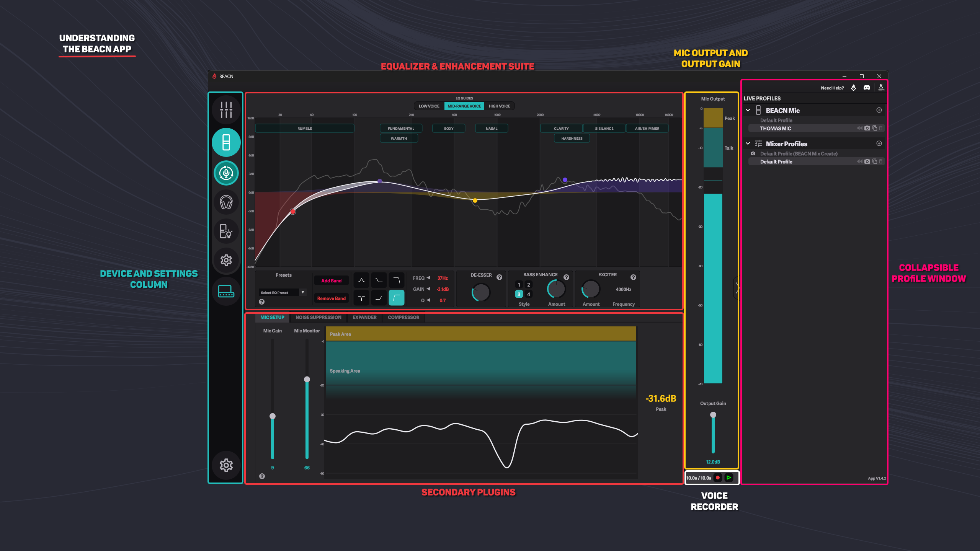Open the mixer hardware device icon
The width and height of the screenshot is (980, 551).
[226, 291]
